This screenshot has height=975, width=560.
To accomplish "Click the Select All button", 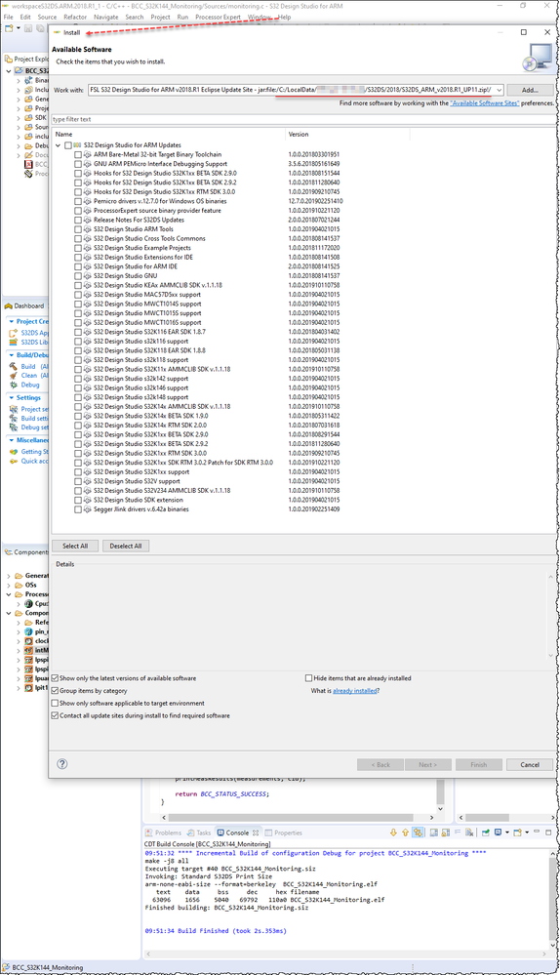I will 75,546.
